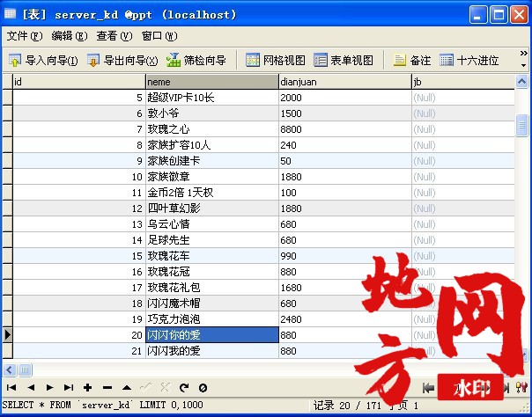Select the cell 家族徽章
532x417 pixels.
212,177
